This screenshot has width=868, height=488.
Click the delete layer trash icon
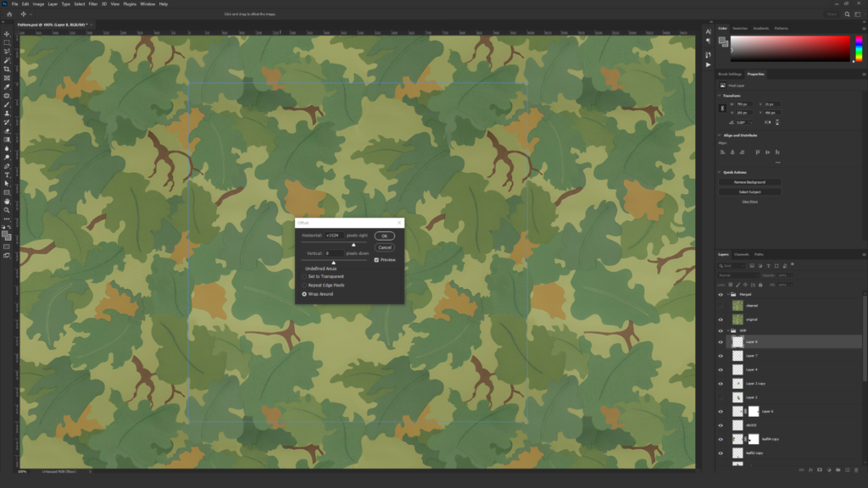pyautogui.click(x=858, y=467)
